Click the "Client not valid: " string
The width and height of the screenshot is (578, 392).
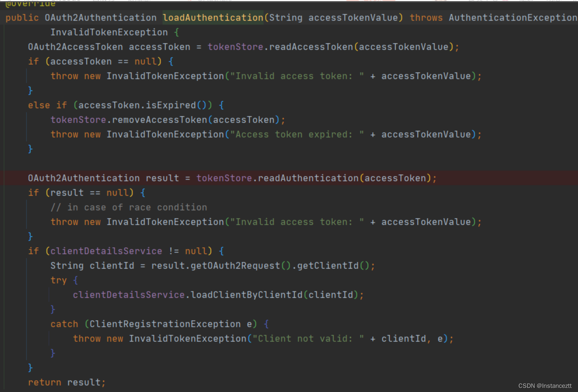pyautogui.click(x=308, y=339)
